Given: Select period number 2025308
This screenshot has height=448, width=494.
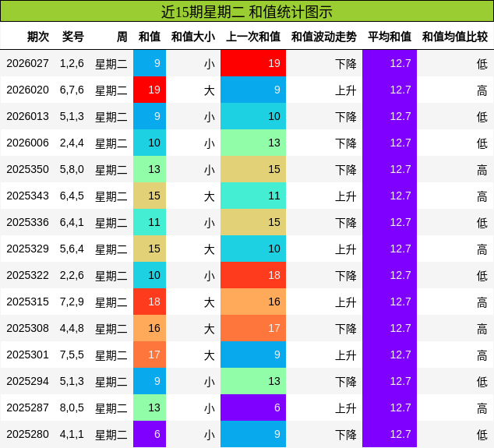Looking at the screenshot, I should point(28,328).
